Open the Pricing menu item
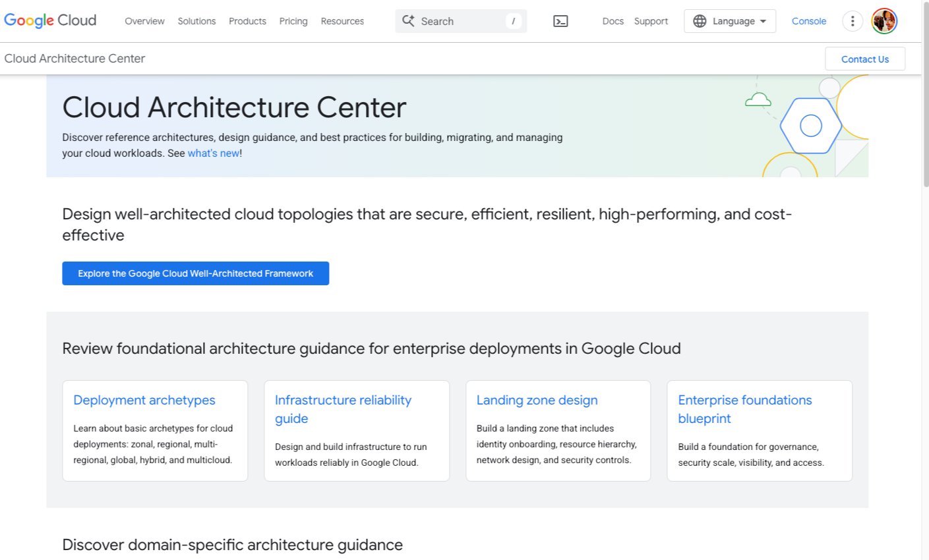The image size is (929, 560). point(293,21)
